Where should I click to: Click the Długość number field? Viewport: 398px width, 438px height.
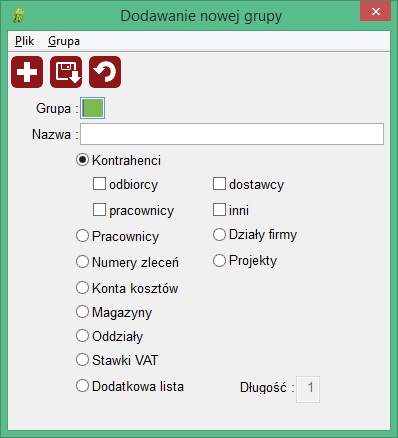coord(308,389)
